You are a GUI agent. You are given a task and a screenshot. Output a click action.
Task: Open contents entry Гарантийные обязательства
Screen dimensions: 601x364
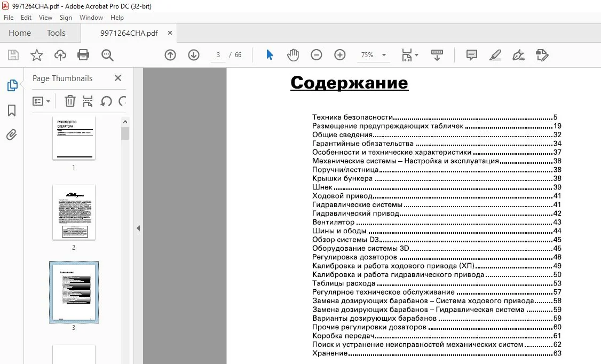(437, 144)
